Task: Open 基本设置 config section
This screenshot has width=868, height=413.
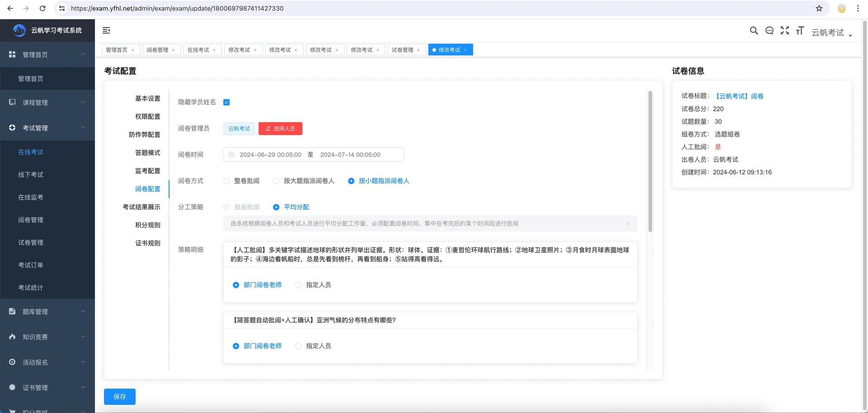Action: click(x=147, y=99)
